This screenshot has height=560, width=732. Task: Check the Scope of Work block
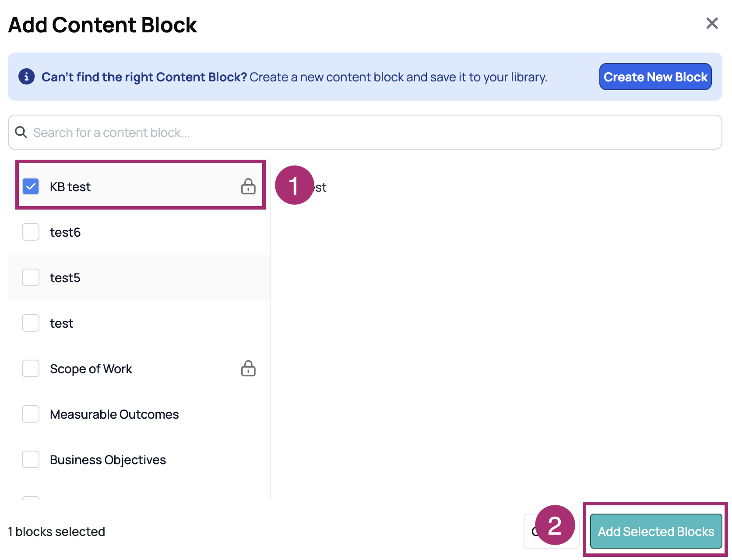[30, 368]
